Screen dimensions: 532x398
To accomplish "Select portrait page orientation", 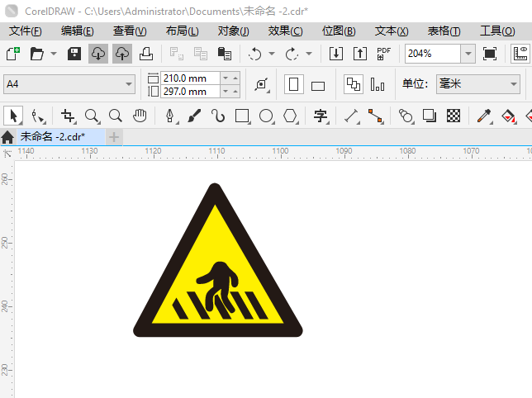I will [x=294, y=84].
